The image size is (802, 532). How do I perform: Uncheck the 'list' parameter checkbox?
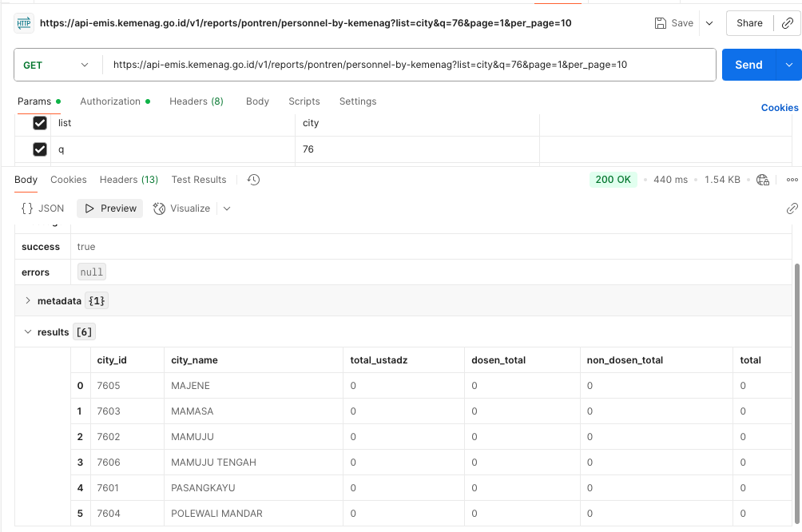click(x=40, y=123)
